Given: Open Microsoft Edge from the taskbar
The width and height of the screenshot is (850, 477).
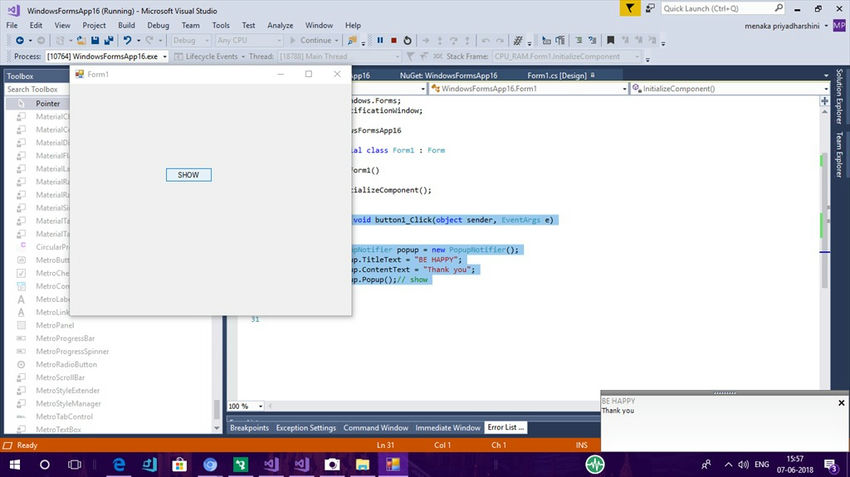Looking at the screenshot, I should tap(118, 465).
